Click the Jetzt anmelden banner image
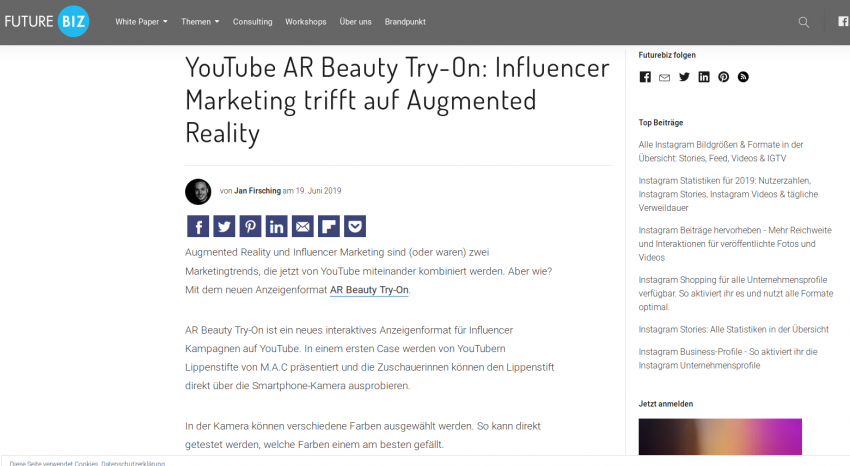 pyautogui.click(x=720, y=437)
